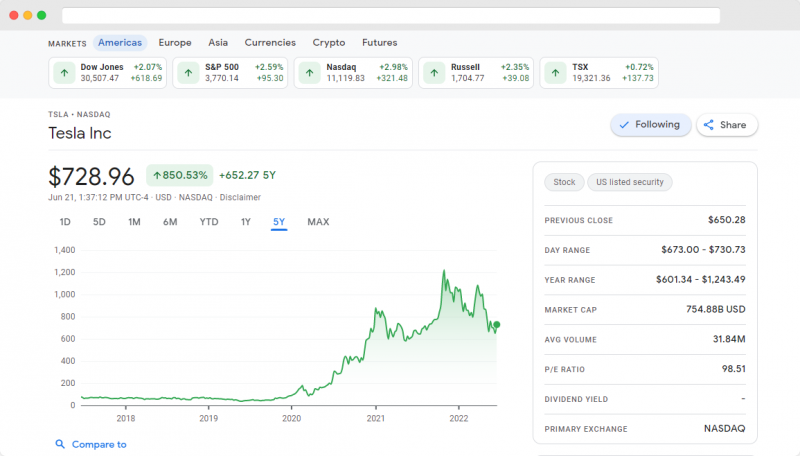The height and width of the screenshot is (456, 800).
Task: Click the share icon in Share button
Action: (x=709, y=125)
